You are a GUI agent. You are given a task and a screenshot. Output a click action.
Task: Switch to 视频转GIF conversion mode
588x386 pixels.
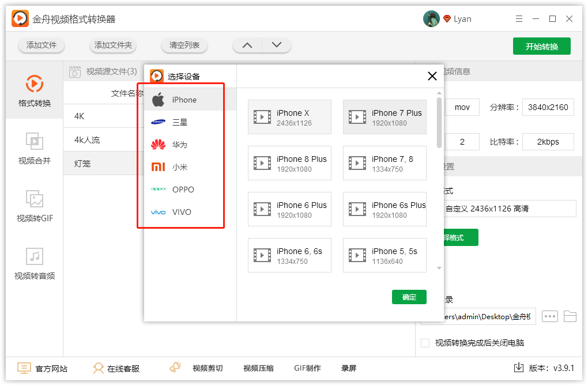35,207
